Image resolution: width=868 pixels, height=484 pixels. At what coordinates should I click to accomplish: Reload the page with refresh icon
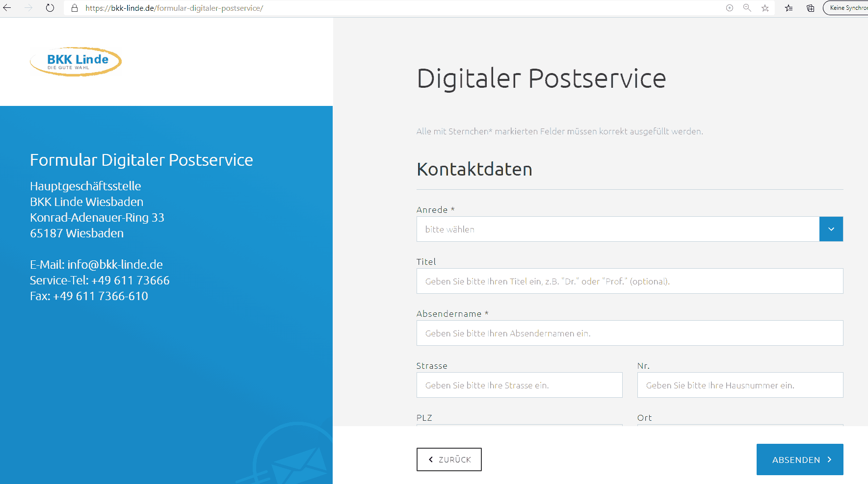click(x=50, y=8)
